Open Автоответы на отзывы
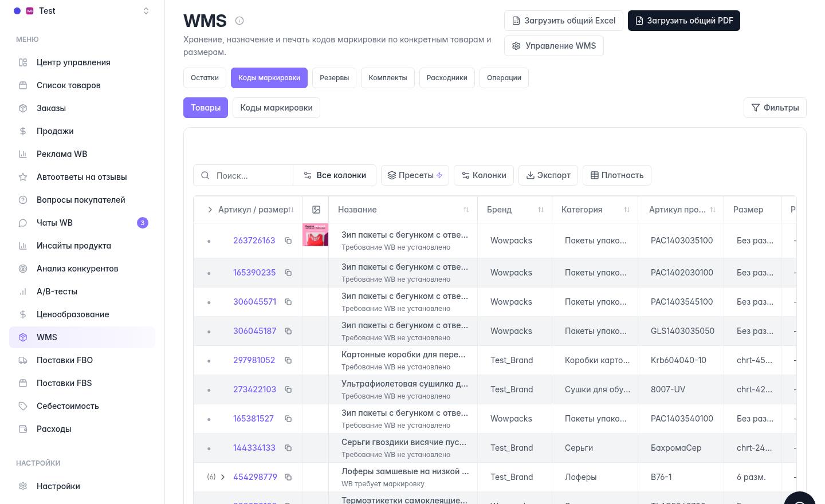The image size is (825, 504). (82, 177)
